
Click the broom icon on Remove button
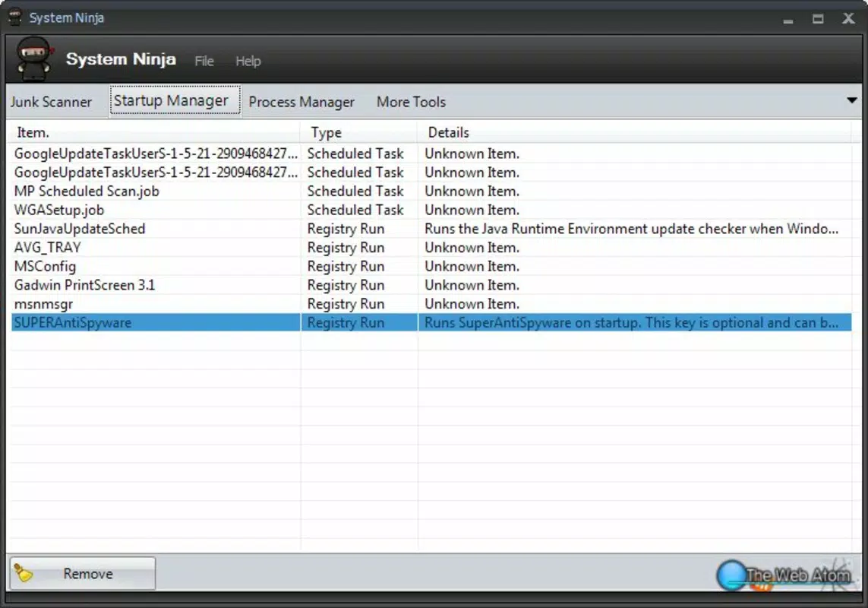(x=24, y=573)
